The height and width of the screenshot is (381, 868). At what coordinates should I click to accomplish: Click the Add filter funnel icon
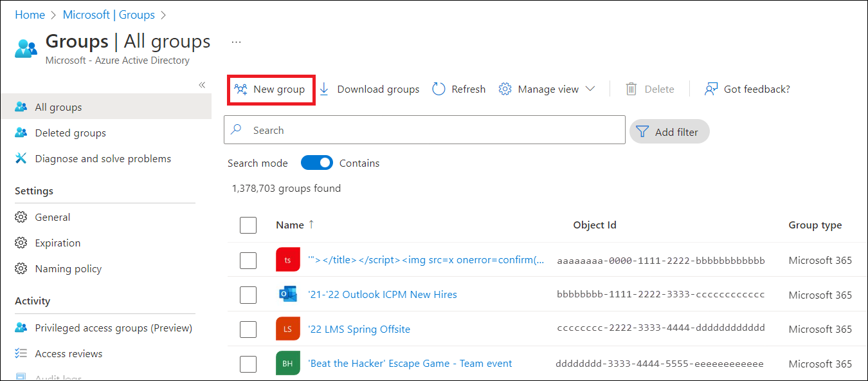coord(643,131)
